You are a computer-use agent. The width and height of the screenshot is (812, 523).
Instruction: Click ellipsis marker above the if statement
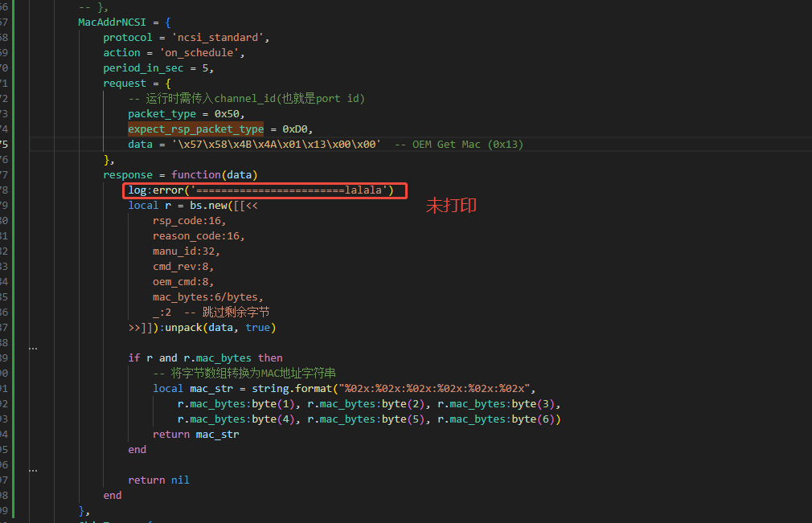coord(33,348)
